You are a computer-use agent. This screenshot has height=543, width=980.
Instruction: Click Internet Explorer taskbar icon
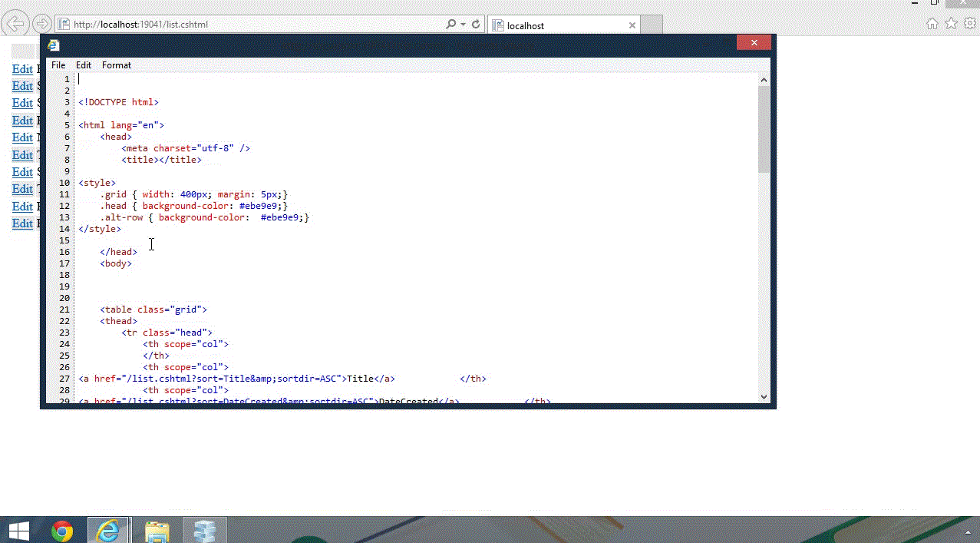[107, 531]
